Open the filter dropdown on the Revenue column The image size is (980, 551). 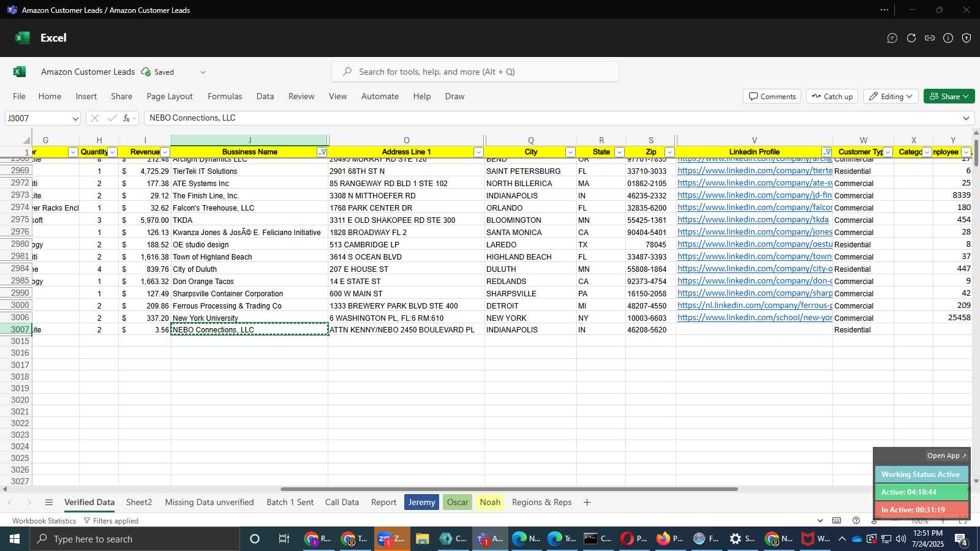[165, 152]
